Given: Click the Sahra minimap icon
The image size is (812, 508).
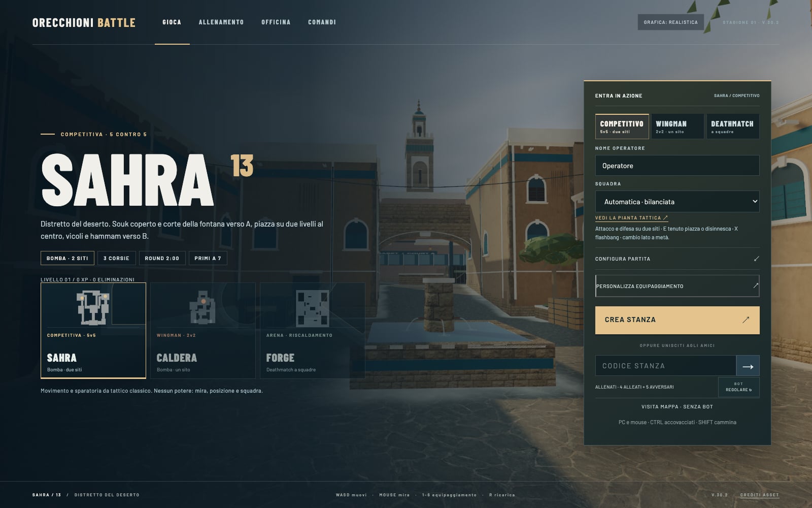Looking at the screenshot, I should click(93, 308).
